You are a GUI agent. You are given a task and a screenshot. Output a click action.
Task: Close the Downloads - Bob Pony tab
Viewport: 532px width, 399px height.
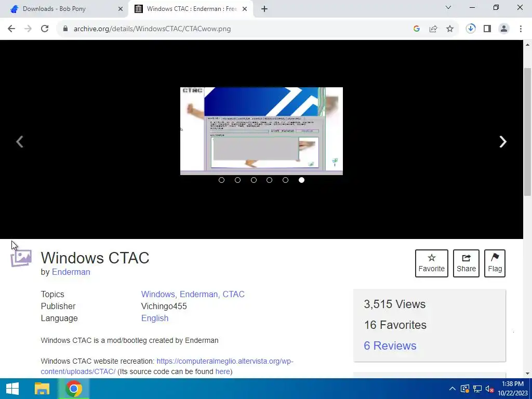coord(121,9)
